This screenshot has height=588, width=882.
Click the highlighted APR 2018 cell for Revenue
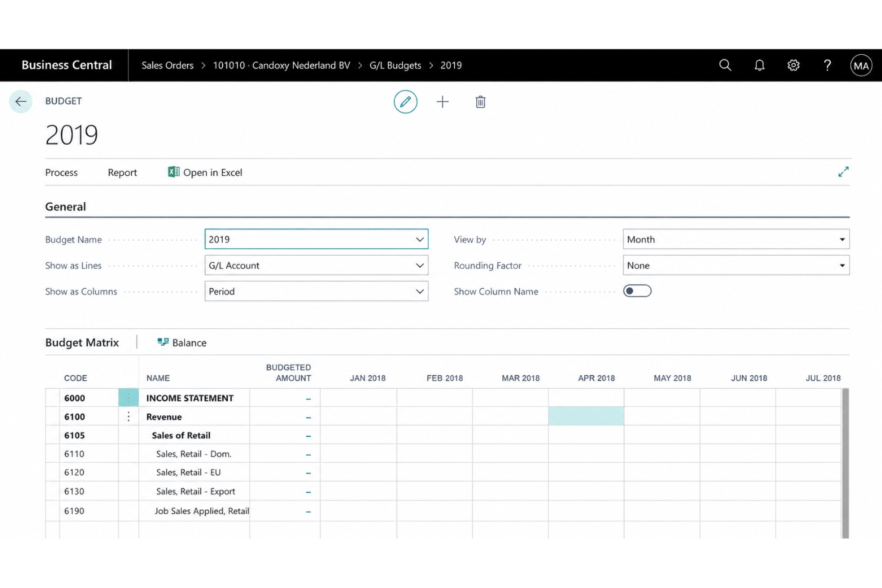tap(586, 416)
